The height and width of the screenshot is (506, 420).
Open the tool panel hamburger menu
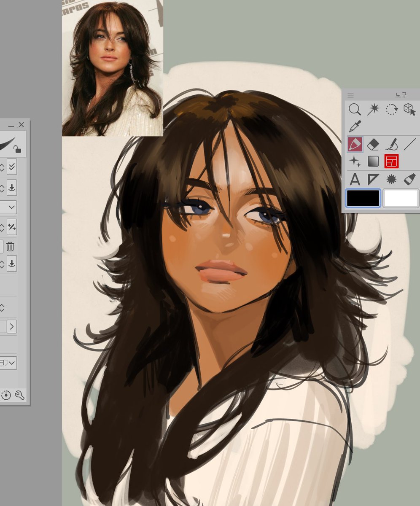350,95
